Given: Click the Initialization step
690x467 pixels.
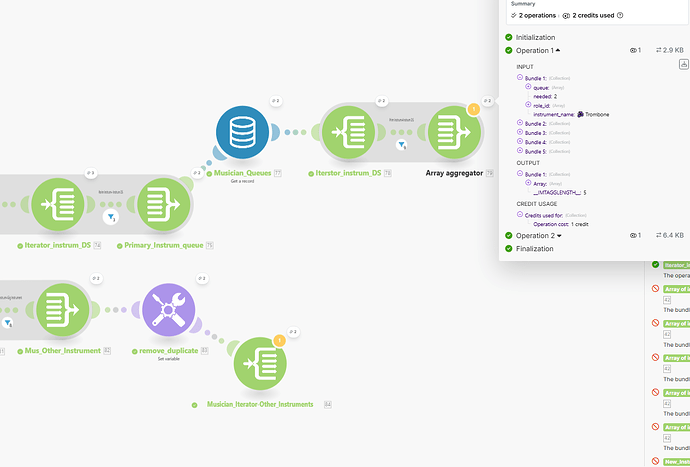Looking at the screenshot, I should click(536, 37).
